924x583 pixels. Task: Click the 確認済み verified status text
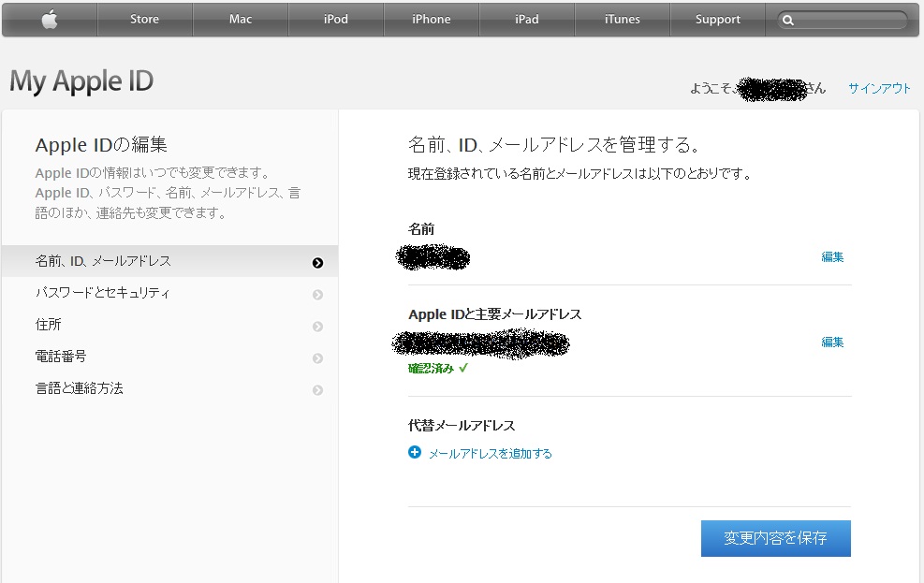[x=431, y=369]
